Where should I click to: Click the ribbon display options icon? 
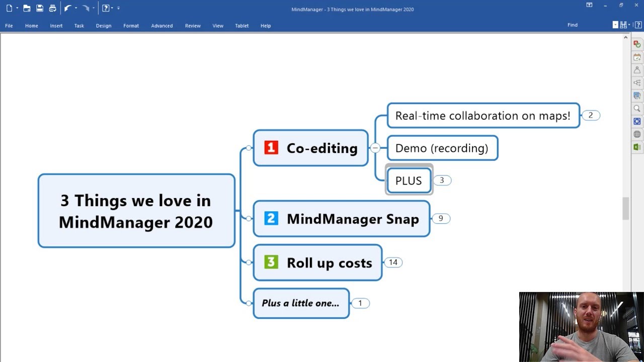pyautogui.click(x=589, y=5)
